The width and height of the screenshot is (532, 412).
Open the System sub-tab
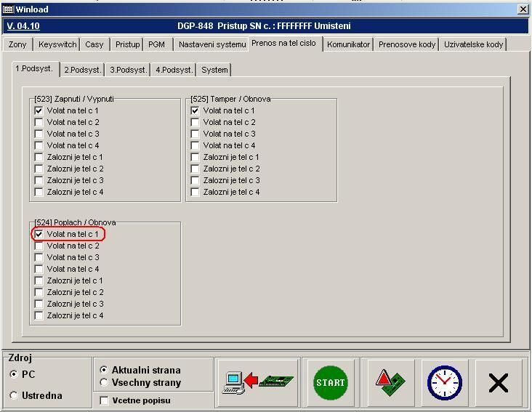214,70
